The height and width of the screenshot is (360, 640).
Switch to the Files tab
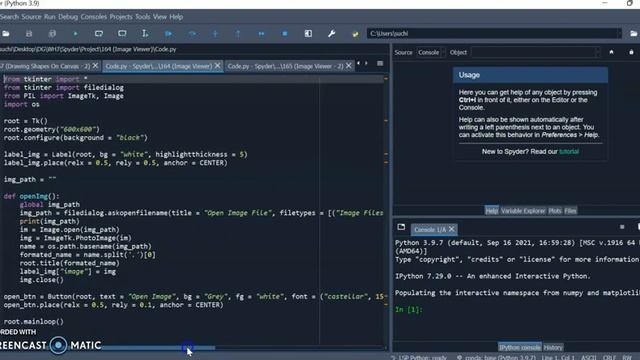coord(570,211)
